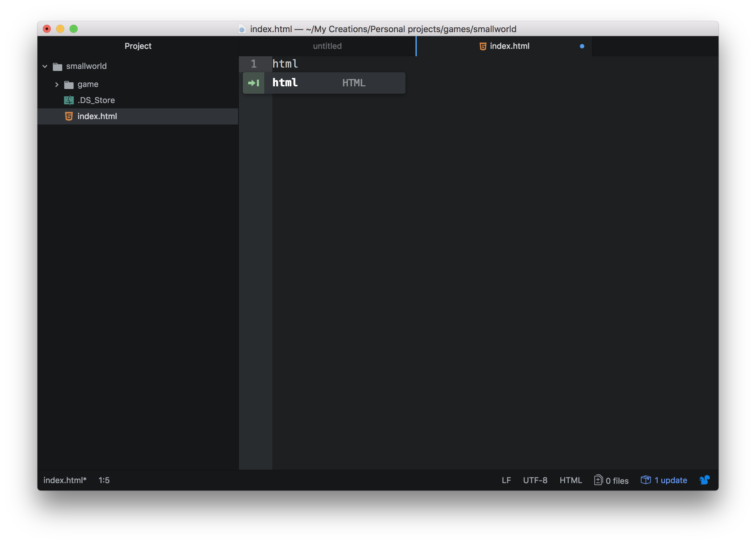The image size is (756, 544).
Task: Click the package update box icon
Action: (646, 480)
